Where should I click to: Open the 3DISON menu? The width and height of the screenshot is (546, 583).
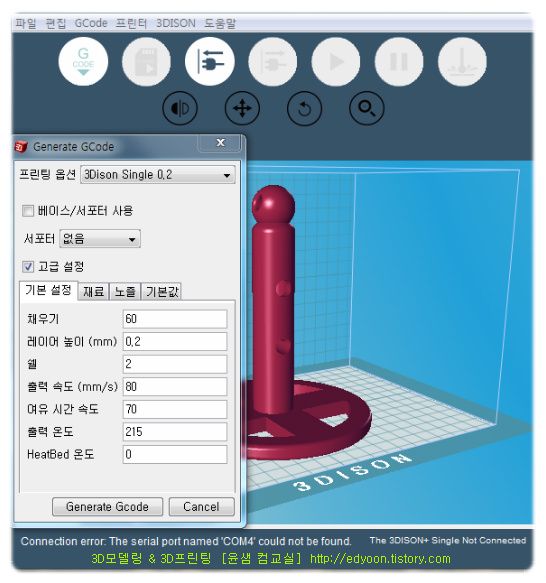pos(176,23)
